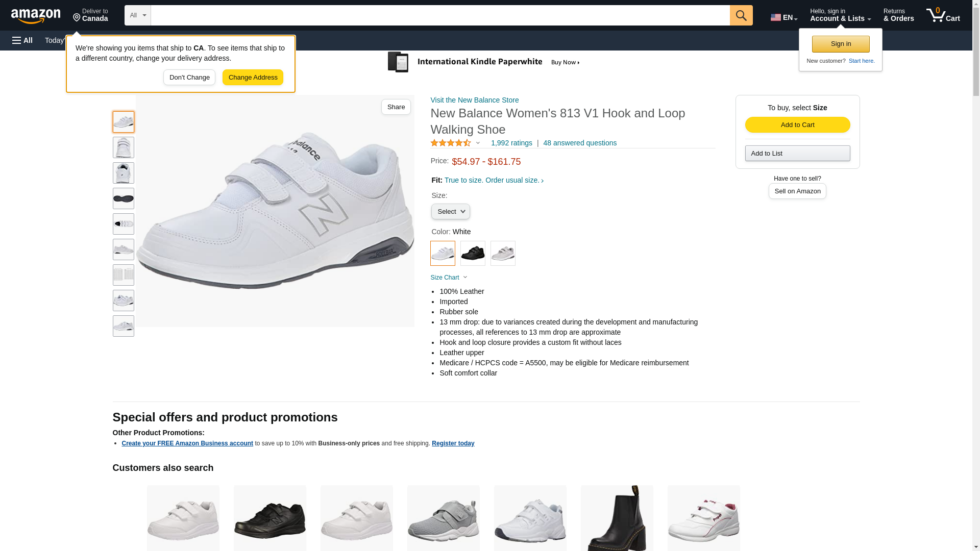The height and width of the screenshot is (551, 980).
Task: Open the shopping cart icon
Action: (942, 15)
